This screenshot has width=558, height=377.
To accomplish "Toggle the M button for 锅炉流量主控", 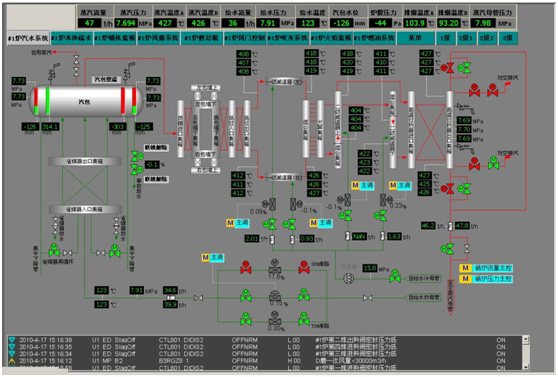I will [465, 268].
